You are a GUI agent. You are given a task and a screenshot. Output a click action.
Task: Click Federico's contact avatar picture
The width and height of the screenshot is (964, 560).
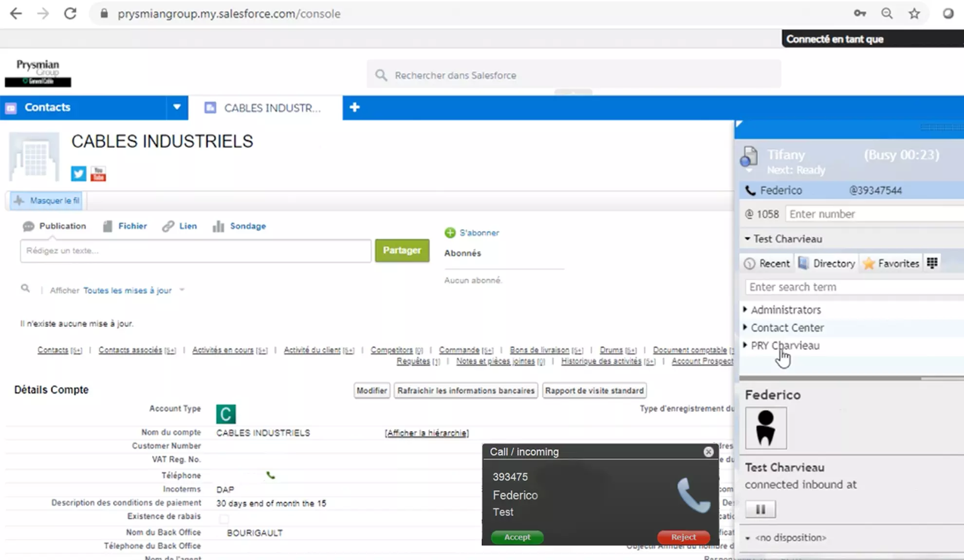pos(766,428)
